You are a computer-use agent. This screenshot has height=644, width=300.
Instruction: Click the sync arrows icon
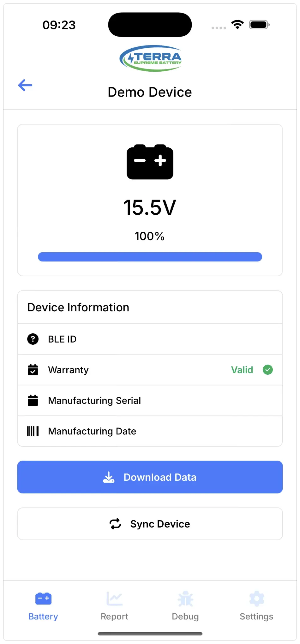[x=115, y=524]
